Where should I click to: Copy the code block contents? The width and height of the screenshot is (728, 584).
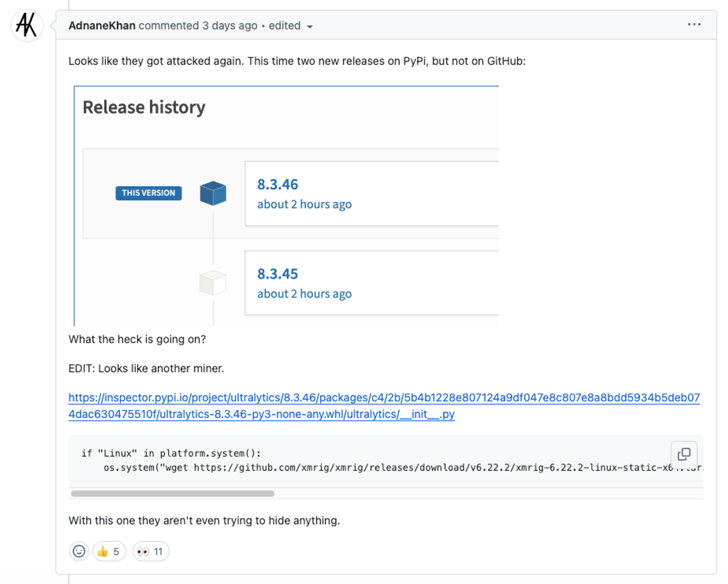coord(684,454)
